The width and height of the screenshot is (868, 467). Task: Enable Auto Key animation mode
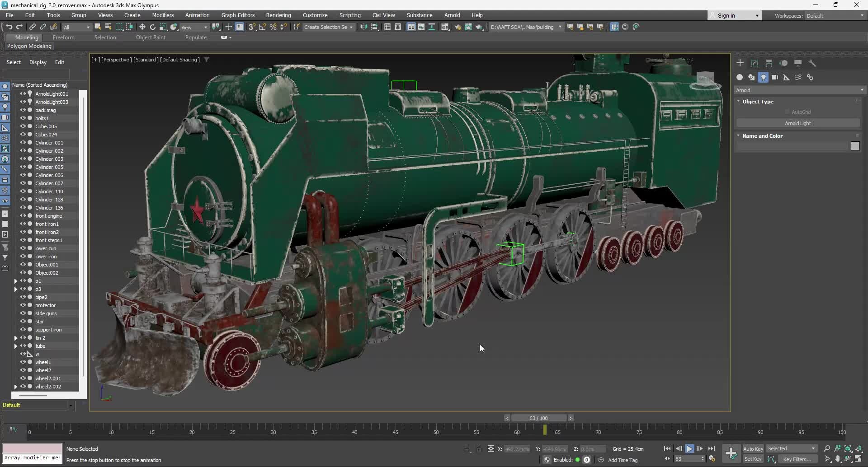(x=753, y=448)
